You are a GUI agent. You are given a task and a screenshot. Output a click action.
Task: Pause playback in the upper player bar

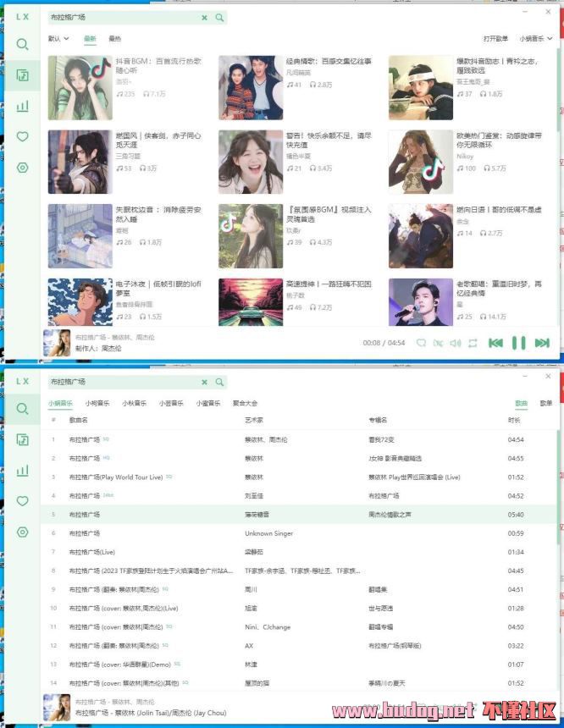518,343
